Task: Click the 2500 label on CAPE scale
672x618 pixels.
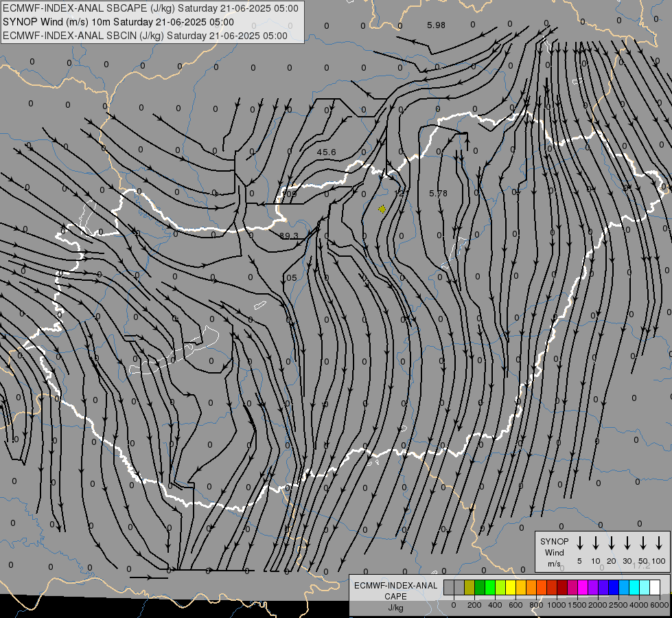Action: (x=618, y=605)
